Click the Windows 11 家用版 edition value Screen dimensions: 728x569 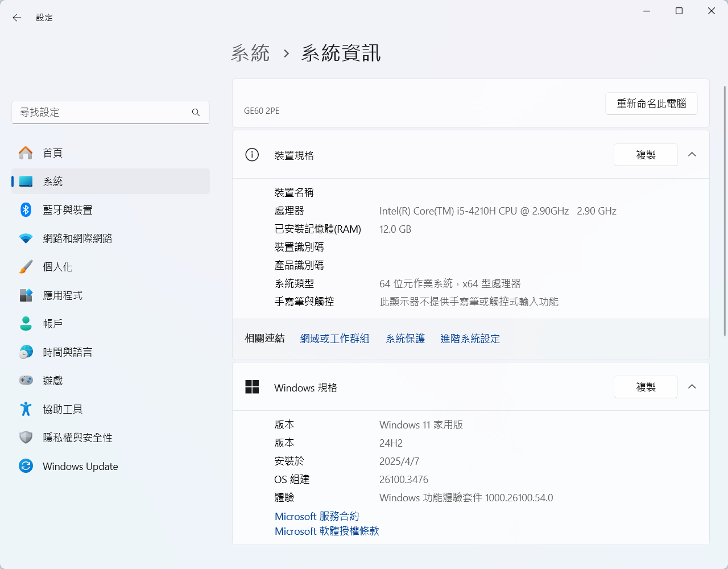click(x=421, y=425)
